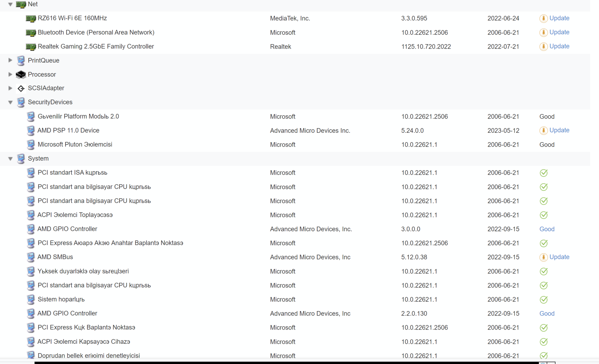Image resolution: width=599 pixels, height=364 pixels.
Task: Collapse the System category
Action: coord(10,159)
